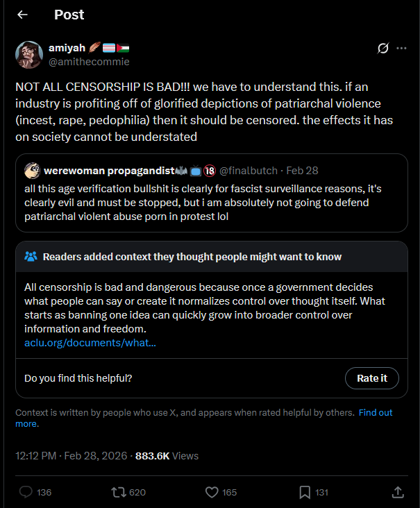Viewport: 420px width, 508px height.
Task: Click the back arrow icon
Action: (x=22, y=15)
